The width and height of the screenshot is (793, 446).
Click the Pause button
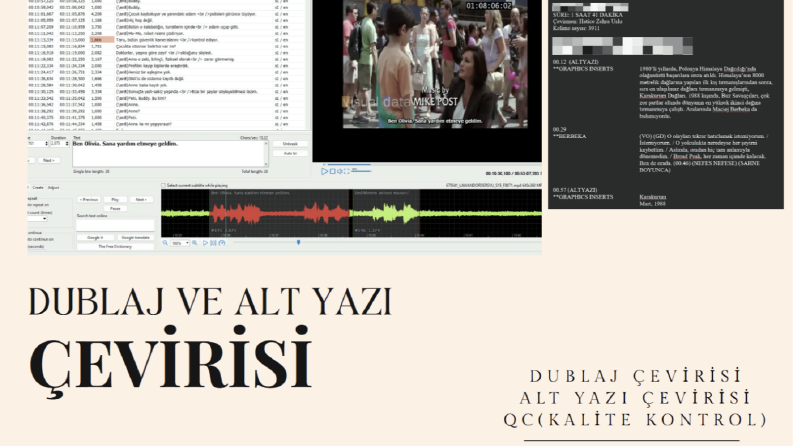(115, 208)
